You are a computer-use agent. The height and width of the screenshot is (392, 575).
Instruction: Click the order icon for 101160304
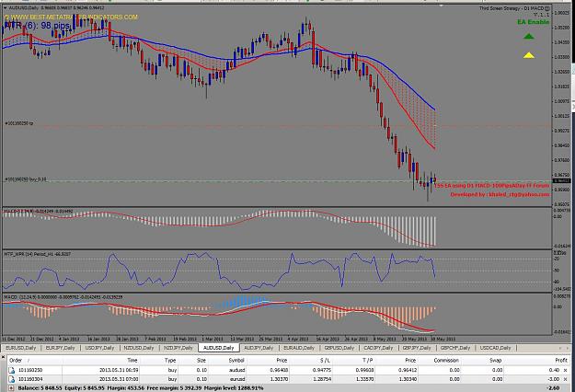[x=11, y=379]
